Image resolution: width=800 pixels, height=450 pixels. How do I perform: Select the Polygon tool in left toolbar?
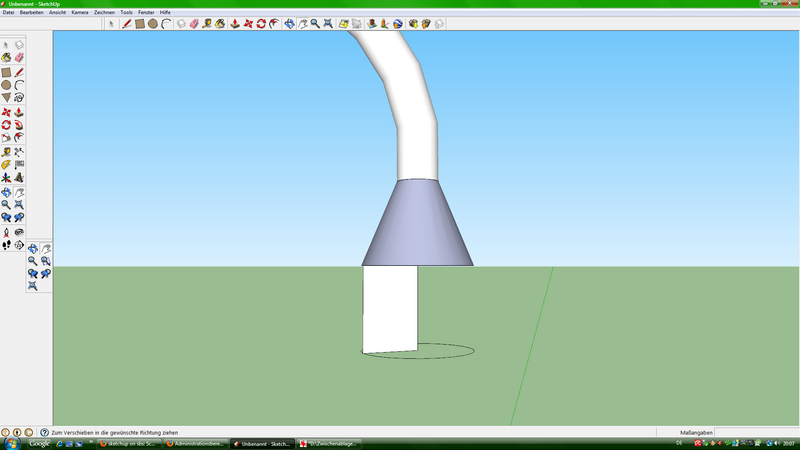click(x=6, y=98)
